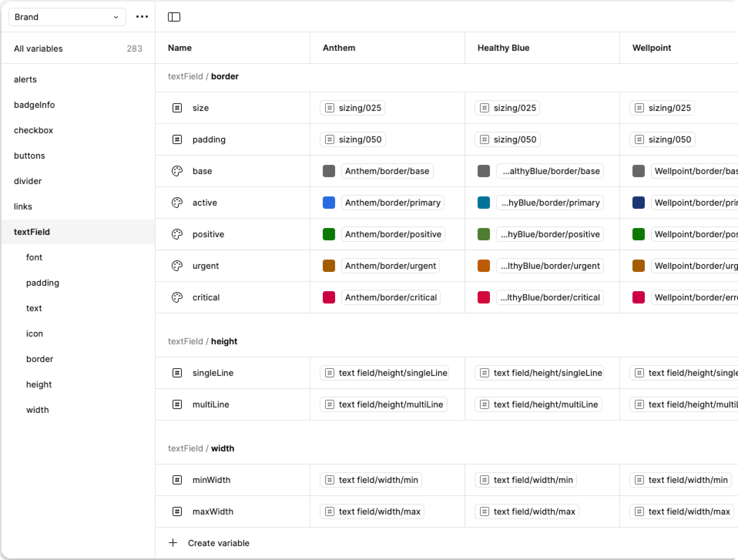
Task: Click Create variable button
Action: 218,543
